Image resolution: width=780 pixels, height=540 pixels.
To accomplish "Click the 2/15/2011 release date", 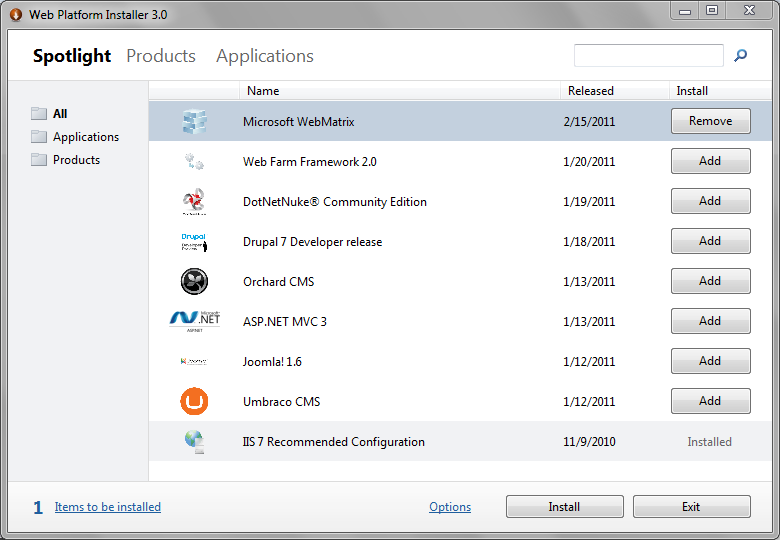I will click(589, 122).
